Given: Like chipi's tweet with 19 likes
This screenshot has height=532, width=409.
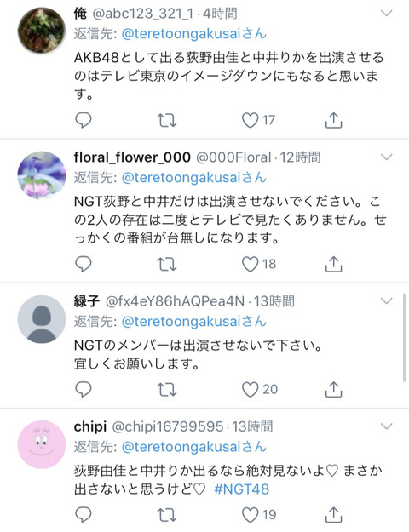Looking at the screenshot, I should click(250, 515).
